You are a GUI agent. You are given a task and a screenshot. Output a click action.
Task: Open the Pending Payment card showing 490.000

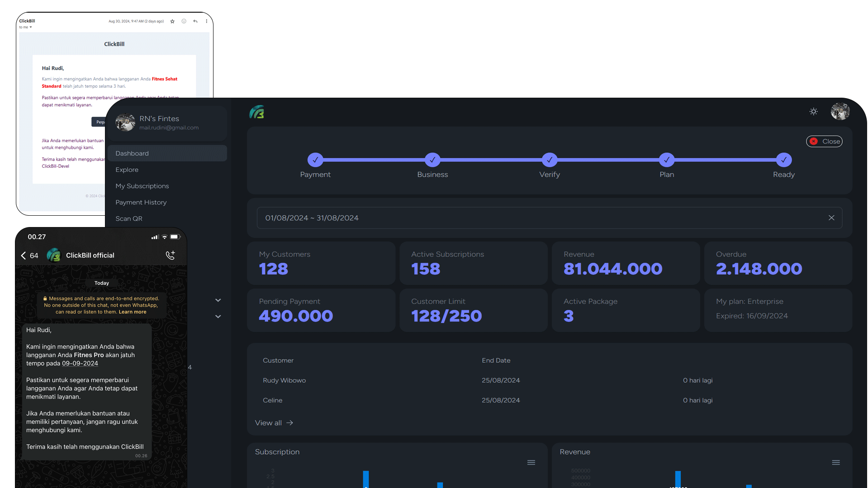click(x=321, y=310)
